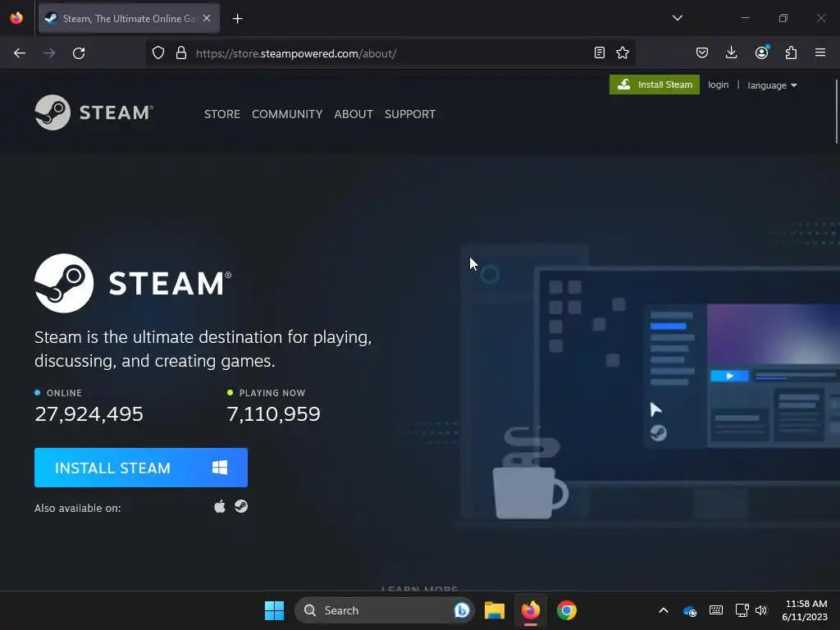
Task: Click the Firefox back arrow button
Action: point(20,53)
